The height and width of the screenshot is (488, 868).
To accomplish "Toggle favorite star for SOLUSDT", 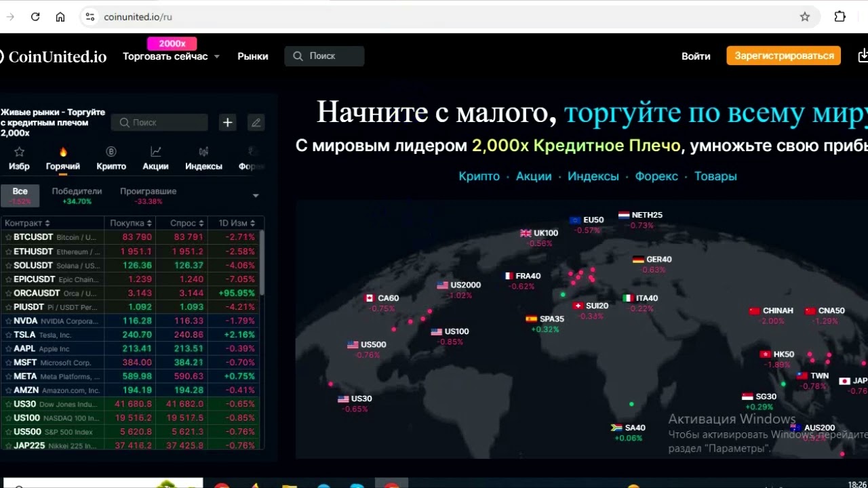I will (8, 265).
